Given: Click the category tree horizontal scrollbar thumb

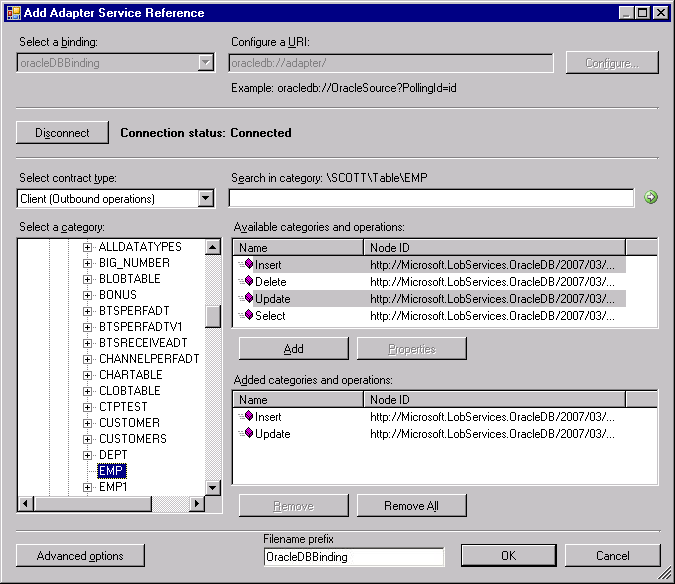Looking at the screenshot, I should pyautogui.click(x=93, y=503).
